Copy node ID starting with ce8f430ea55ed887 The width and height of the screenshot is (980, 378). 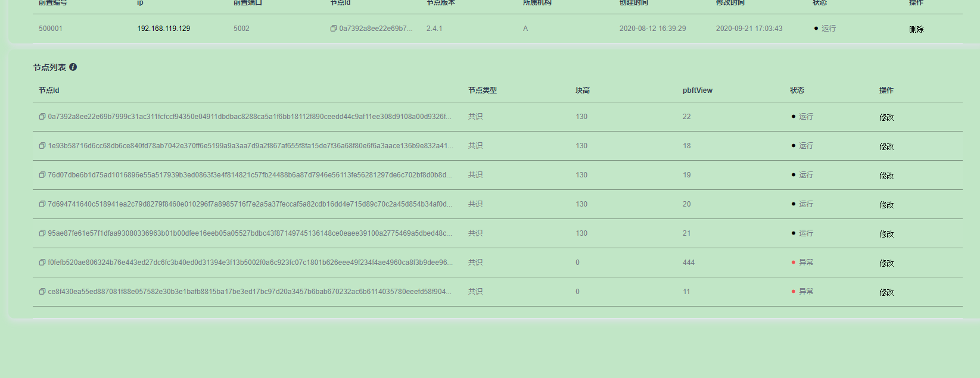pyautogui.click(x=42, y=292)
